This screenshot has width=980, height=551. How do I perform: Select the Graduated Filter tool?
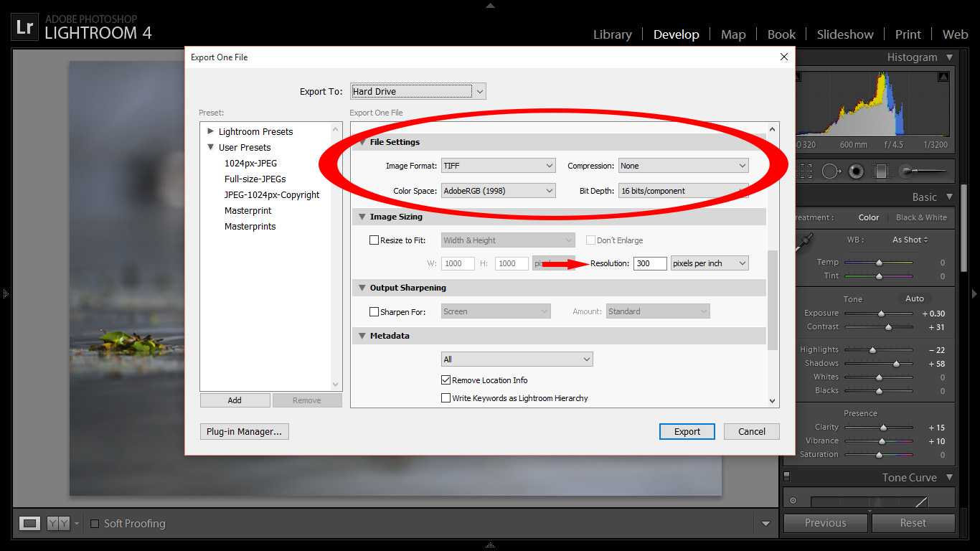tap(880, 171)
